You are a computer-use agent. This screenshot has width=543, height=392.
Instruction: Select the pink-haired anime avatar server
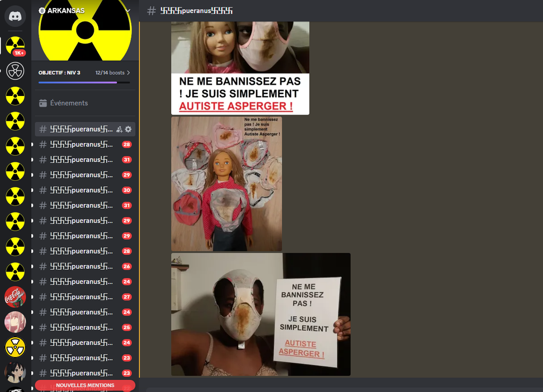point(15,322)
